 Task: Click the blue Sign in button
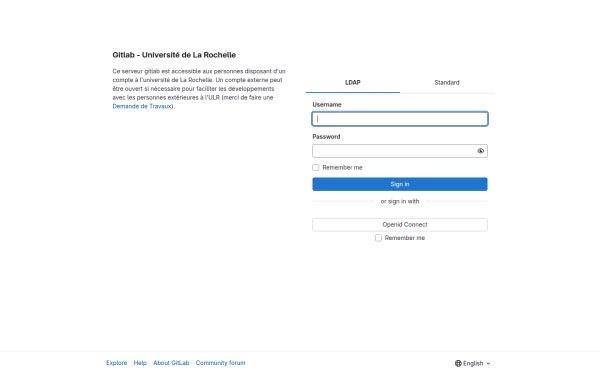coord(400,184)
